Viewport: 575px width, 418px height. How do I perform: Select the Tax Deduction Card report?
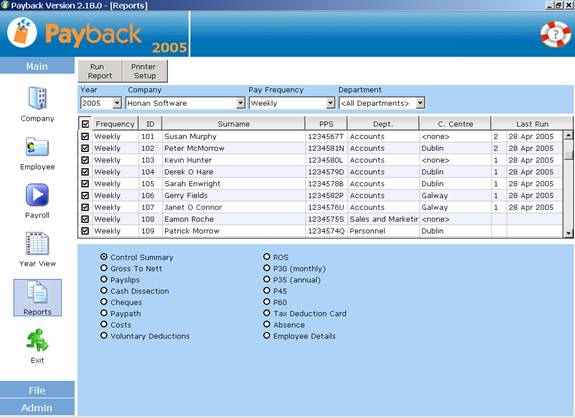267,313
